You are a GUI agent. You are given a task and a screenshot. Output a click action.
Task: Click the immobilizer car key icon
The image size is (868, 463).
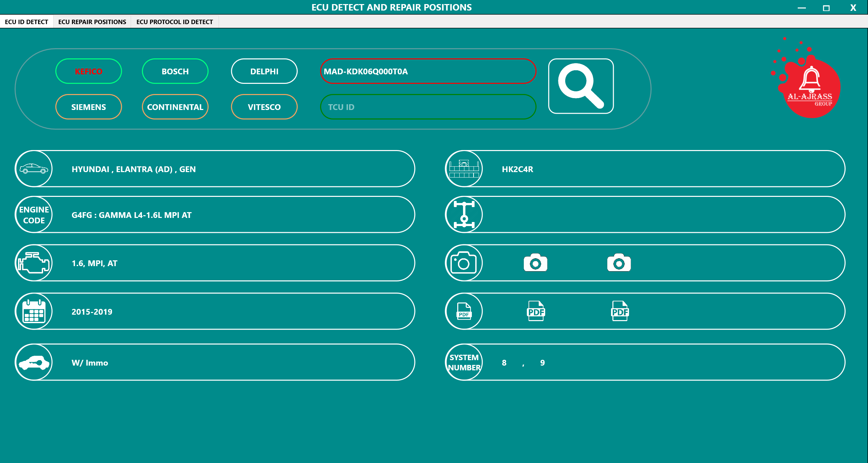tap(34, 362)
